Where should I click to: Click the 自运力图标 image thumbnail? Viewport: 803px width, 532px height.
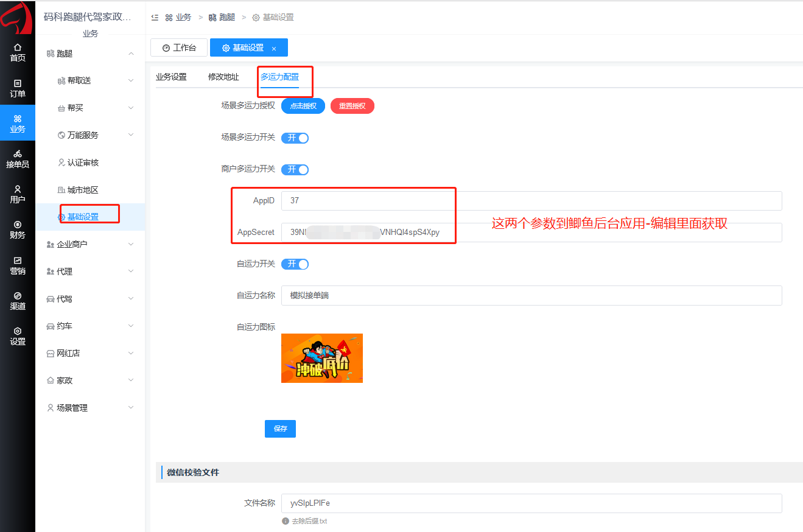pos(321,358)
